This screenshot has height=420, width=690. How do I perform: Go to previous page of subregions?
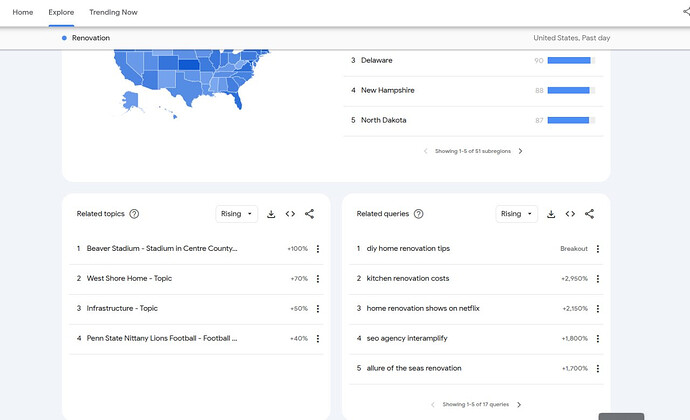pos(426,151)
